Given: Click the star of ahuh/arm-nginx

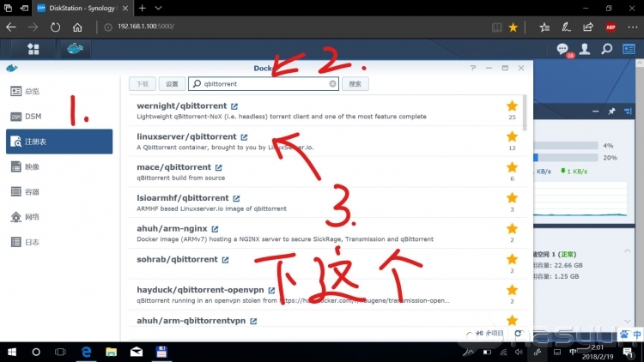Looking at the screenshot, I should [512, 228].
